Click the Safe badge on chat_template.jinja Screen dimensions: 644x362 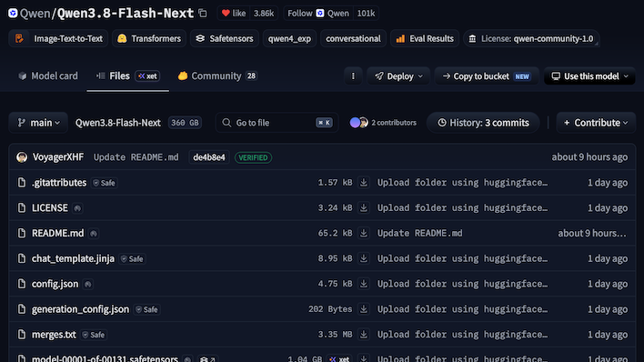click(132, 259)
